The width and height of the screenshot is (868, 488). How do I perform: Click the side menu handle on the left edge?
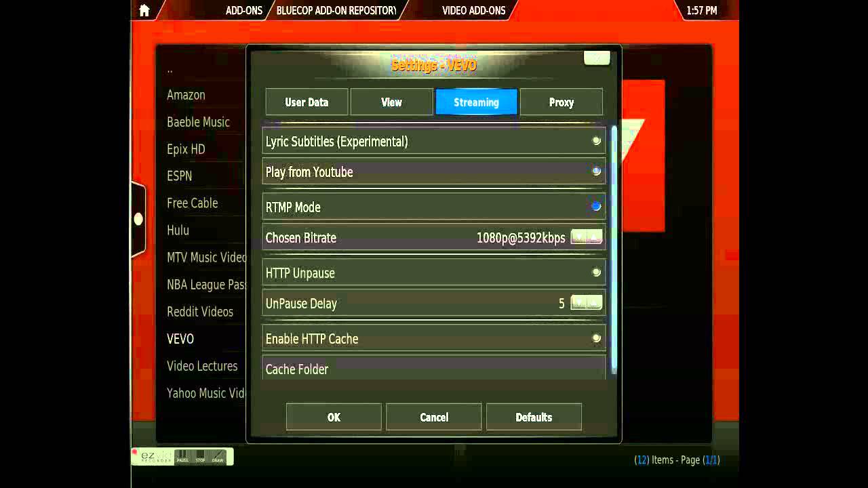[x=138, y=219]
